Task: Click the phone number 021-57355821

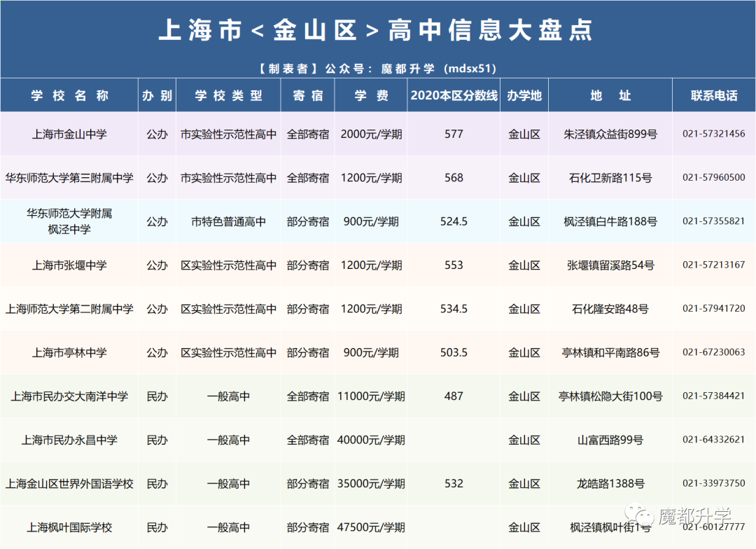Action: point(713,221)
